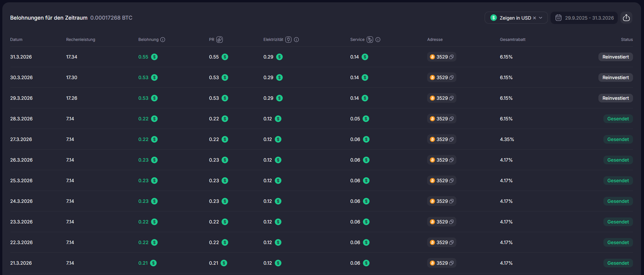Click the info icon next to Service
This screenshot has width=644, height=275.
378,40
